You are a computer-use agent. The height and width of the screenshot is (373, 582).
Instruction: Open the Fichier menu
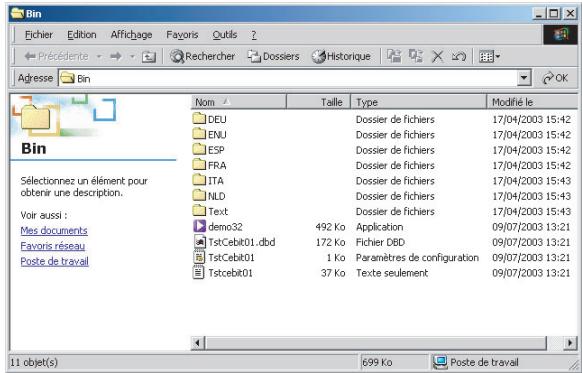39,35
